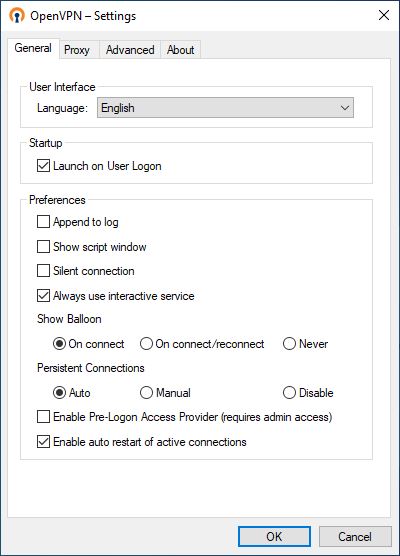
Task: Open the Language dropdown
Action: [225, 108]
